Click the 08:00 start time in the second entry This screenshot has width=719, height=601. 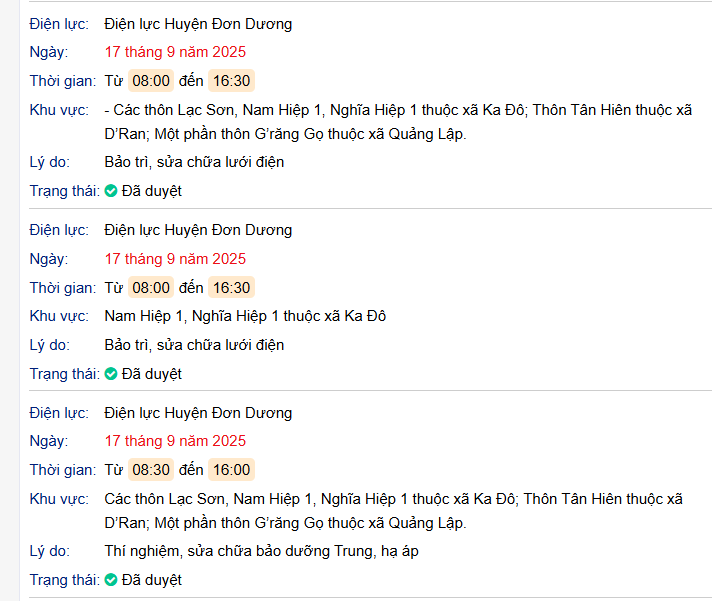click(151, 288)
